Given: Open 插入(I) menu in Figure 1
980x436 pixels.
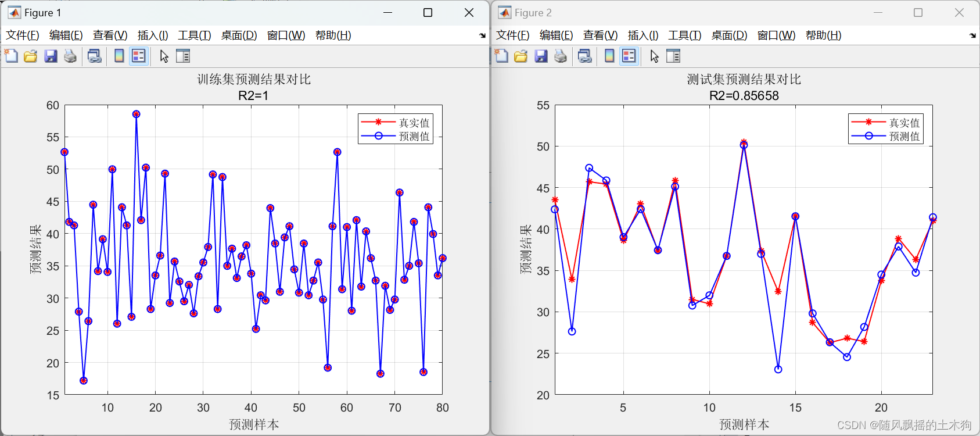Looking at the screenshot, I should tap(153, 35).
